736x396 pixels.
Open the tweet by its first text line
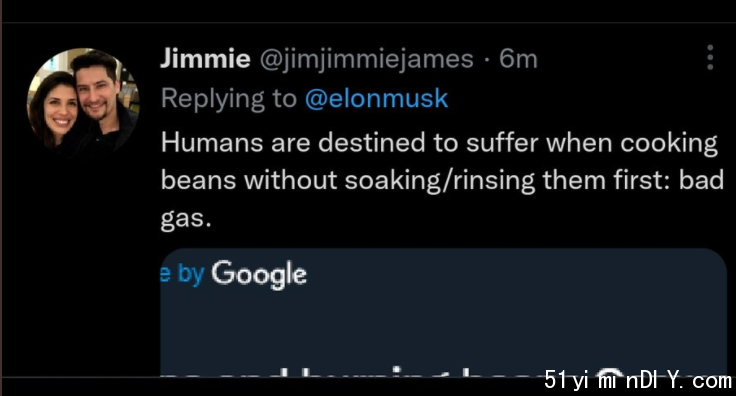(x=439, y=143)
